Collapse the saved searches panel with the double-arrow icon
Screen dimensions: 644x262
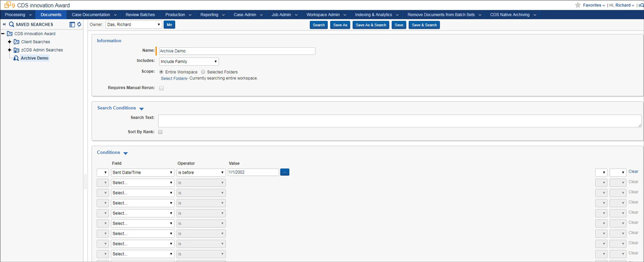(x=4, y=25)
